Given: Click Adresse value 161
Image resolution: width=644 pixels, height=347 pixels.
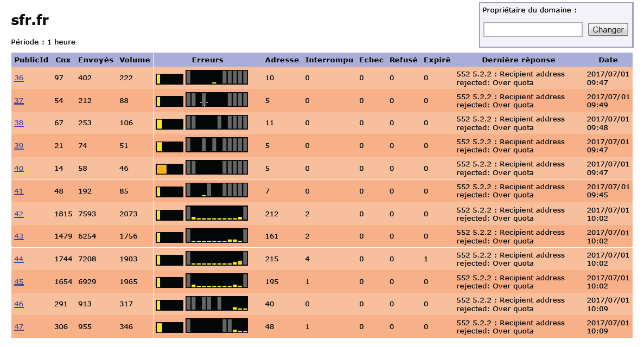Looking at the screenshot, I should tap(272, 236).
